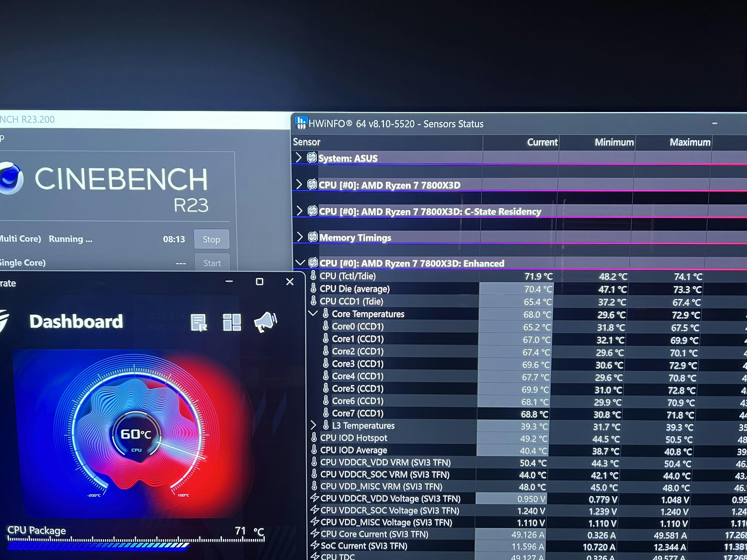Click chip icon next to Memory Timings
The width and height of the screenshot is (747, 560).
coord(313,237)
